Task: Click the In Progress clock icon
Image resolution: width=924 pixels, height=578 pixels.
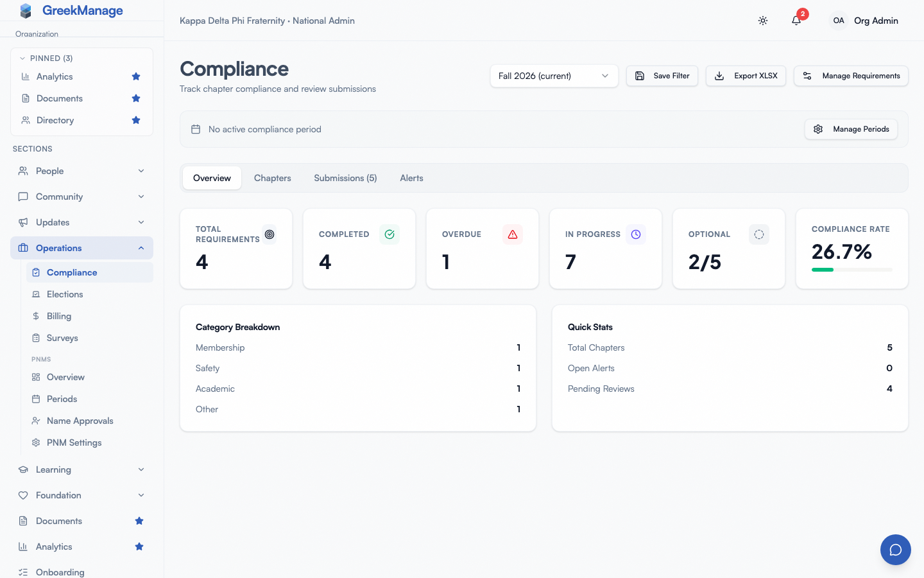Action: point(636,234)
